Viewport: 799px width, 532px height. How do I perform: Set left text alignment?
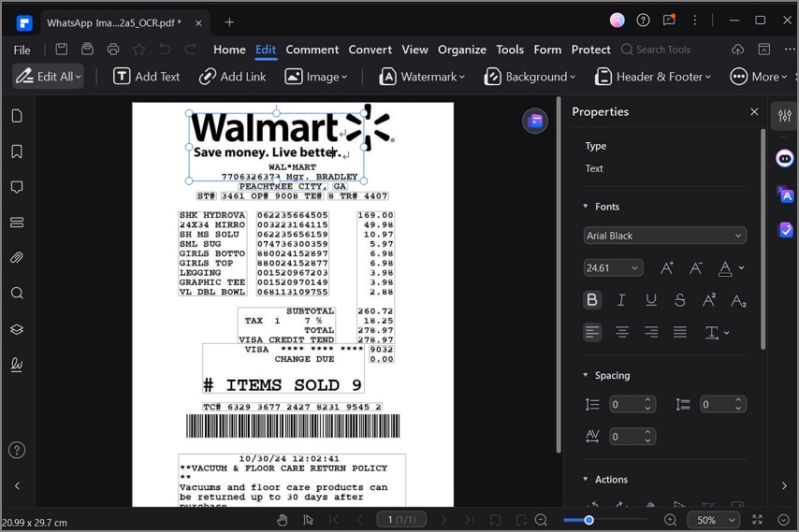592,333
